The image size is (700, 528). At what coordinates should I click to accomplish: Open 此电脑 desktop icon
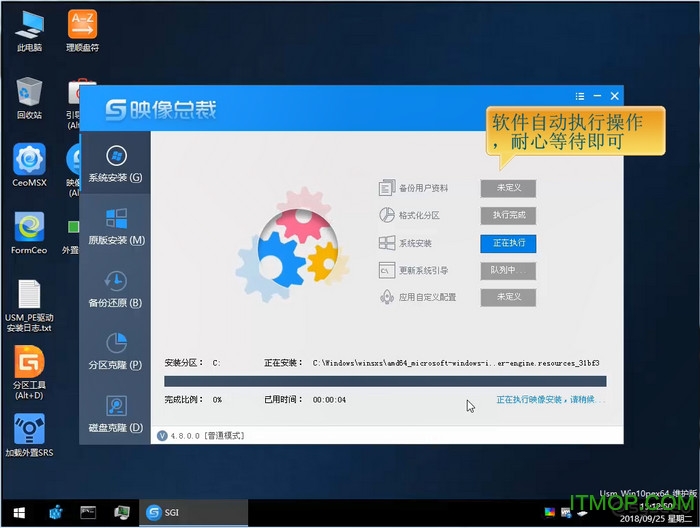29,31
